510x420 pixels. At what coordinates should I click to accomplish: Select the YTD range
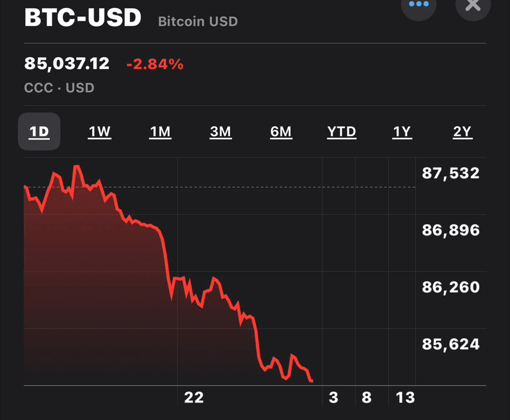pyautogui.click(x=341, y=131)
